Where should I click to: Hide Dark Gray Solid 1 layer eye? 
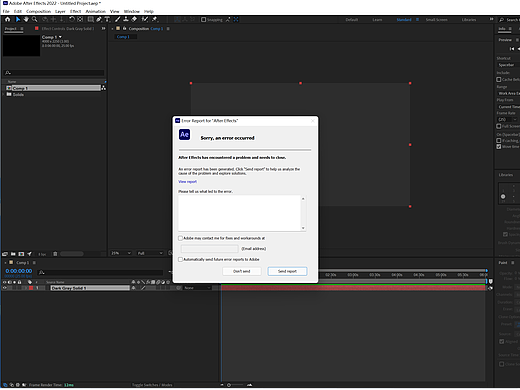click(5, 288)
